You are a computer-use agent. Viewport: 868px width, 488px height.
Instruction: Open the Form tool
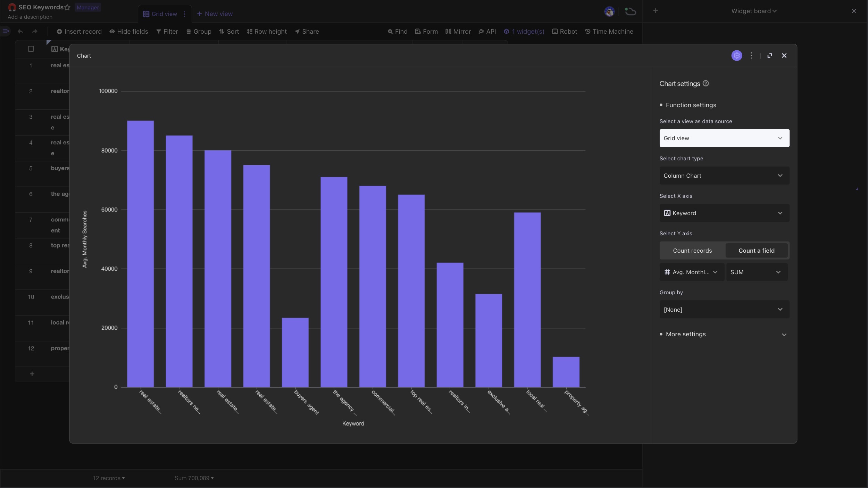426,32
